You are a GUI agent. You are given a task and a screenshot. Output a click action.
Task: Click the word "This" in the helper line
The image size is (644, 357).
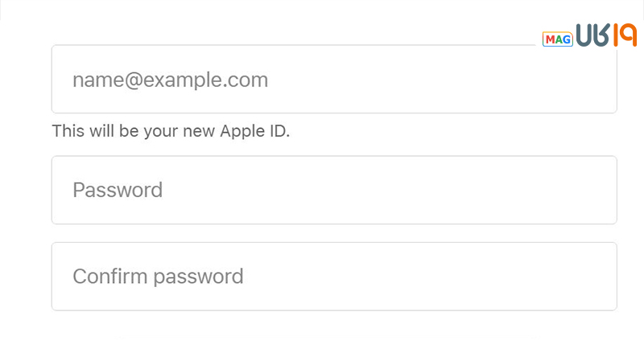pyautogui.click(x=68, y=131)
